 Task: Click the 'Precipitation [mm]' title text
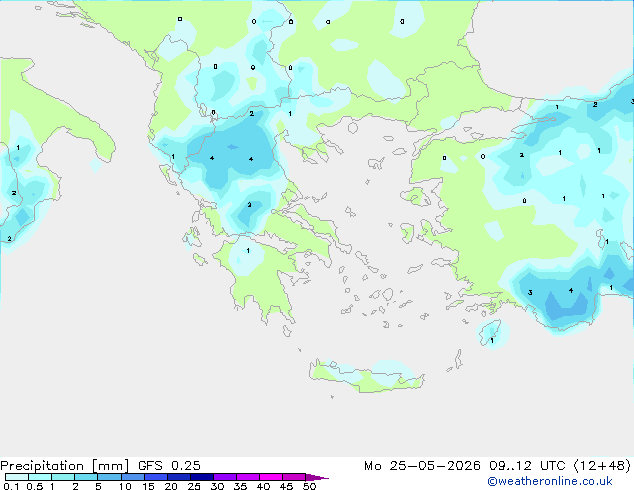pos(65,466)
